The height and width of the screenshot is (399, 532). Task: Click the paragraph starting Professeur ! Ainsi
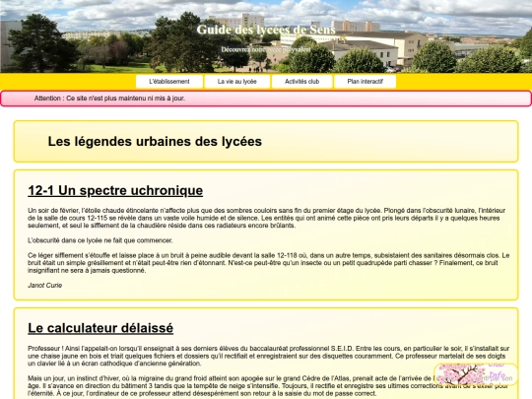click(268, 356)
